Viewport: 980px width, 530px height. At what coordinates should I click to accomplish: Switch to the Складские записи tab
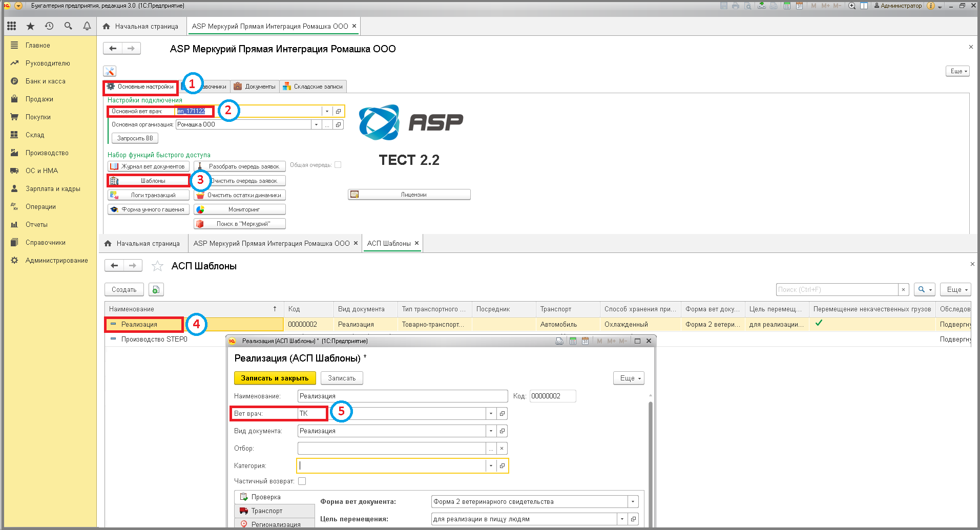pos(313,87)
